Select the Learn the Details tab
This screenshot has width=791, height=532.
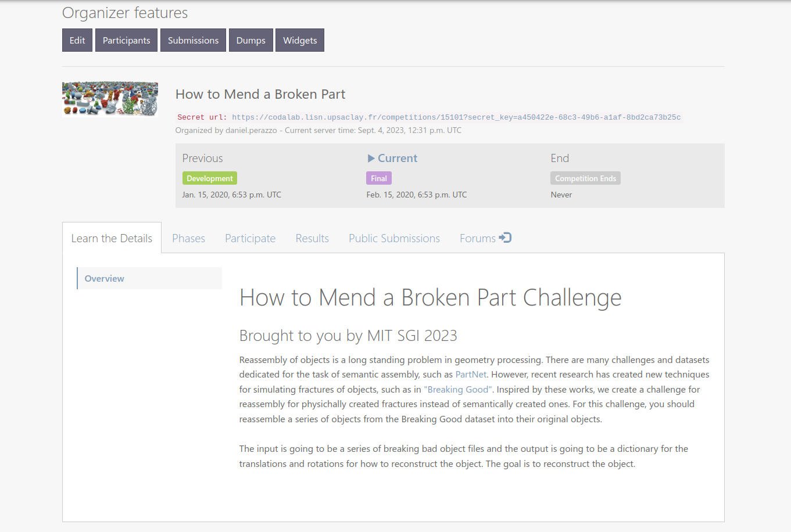click(111, 238)
